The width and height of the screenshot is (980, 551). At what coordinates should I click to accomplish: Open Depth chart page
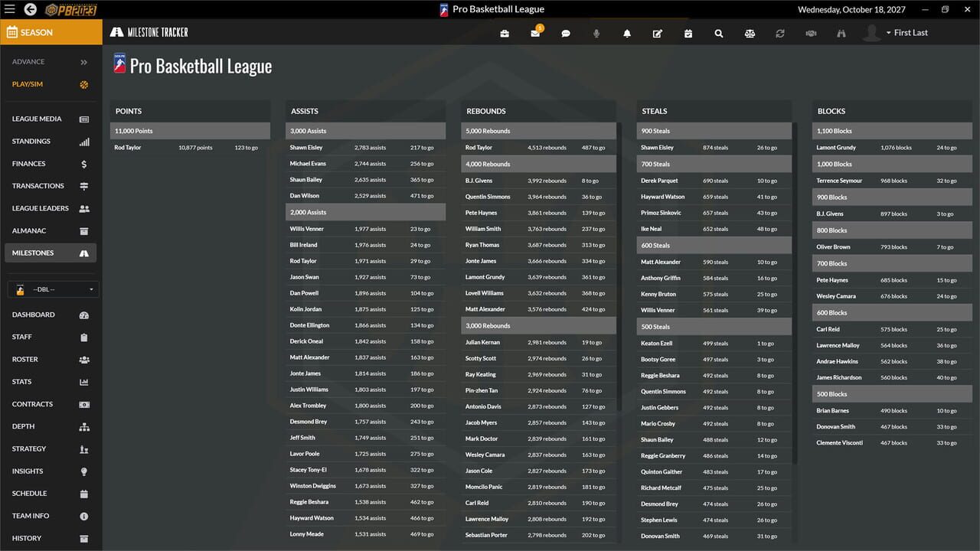tap(51, 426)
